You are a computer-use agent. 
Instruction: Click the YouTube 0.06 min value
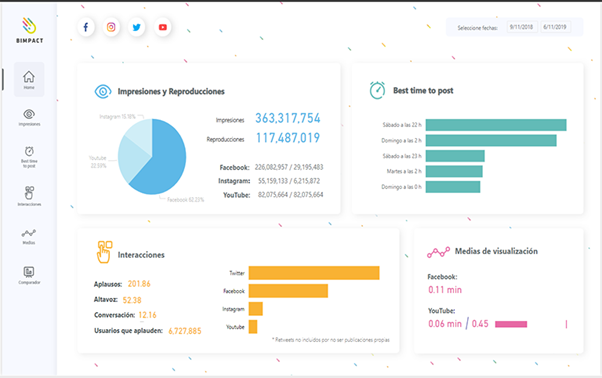pos(445,324)
